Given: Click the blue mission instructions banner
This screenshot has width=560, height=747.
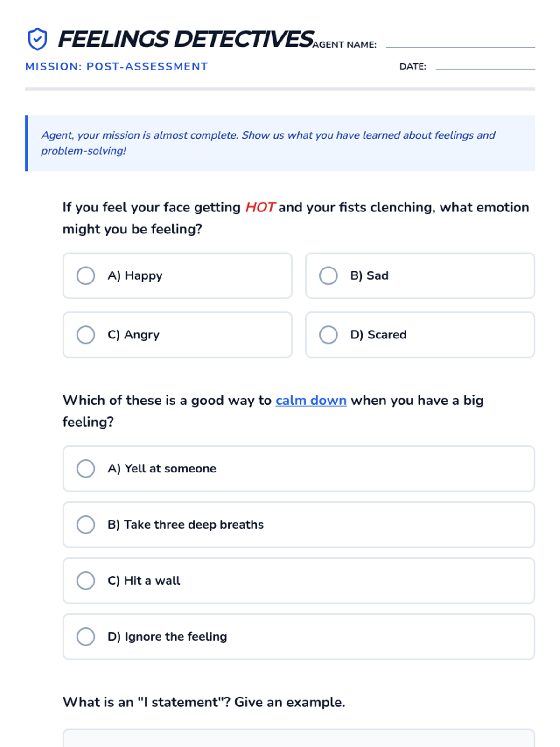Looking at the screenshot, I should coord(281,143).
